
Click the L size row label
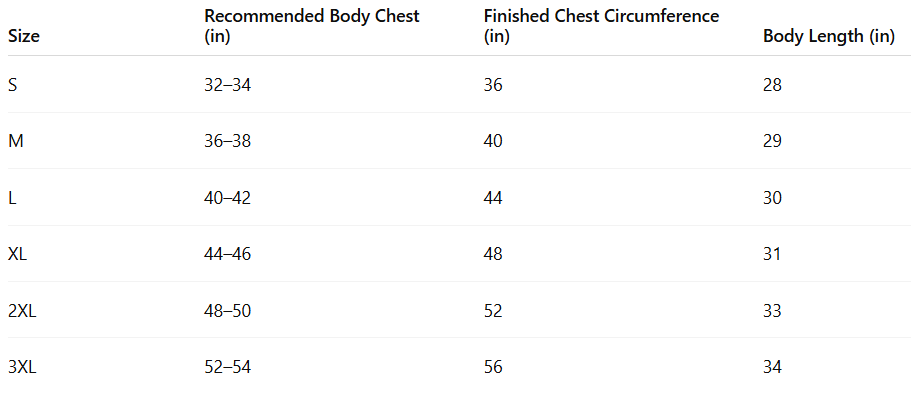pos(12,198)
